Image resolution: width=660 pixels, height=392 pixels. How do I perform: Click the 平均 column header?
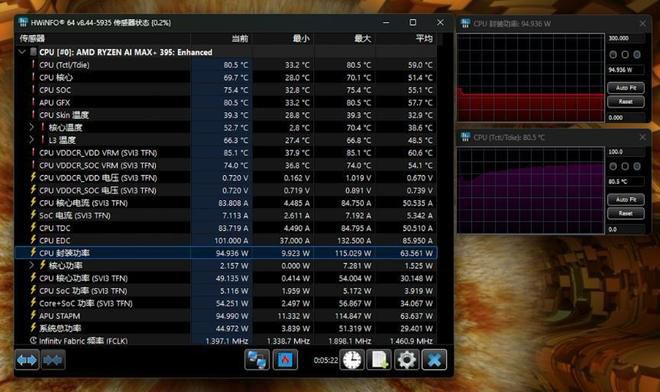click(x=424, y=39)
